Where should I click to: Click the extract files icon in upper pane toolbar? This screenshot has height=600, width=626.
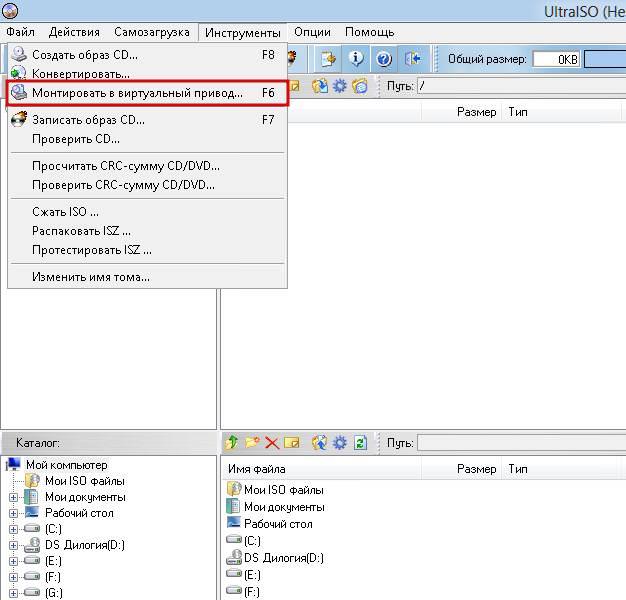320,86
